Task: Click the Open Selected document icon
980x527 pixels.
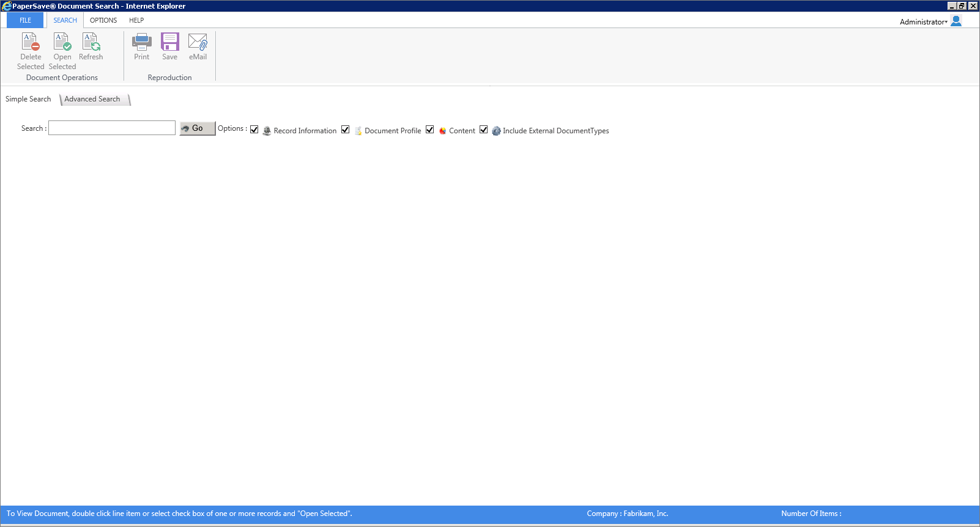Action: pyautogui.click(x=62, y=42)
